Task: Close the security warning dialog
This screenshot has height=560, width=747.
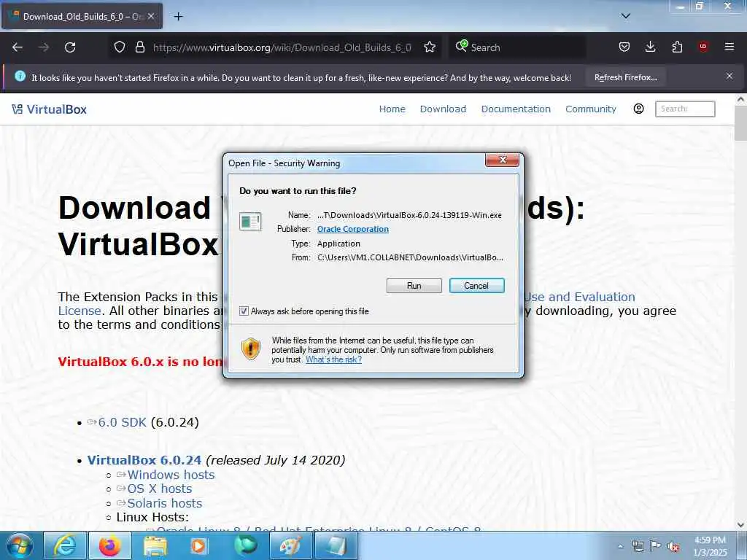Action: coord(502,160)
